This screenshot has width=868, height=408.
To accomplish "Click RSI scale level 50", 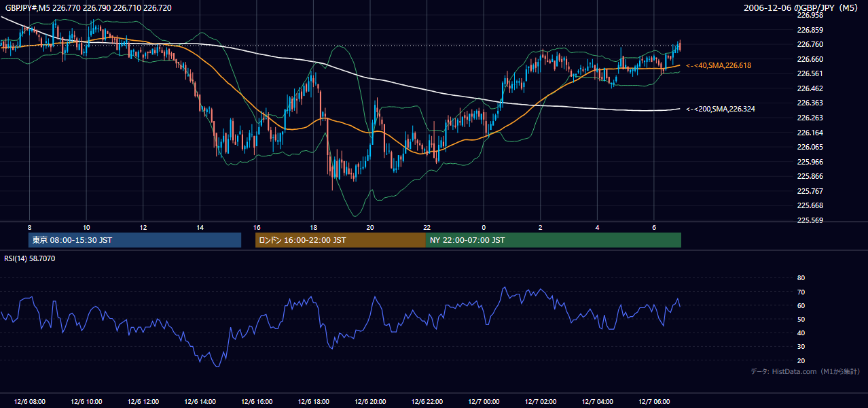I will click(801, 319).
